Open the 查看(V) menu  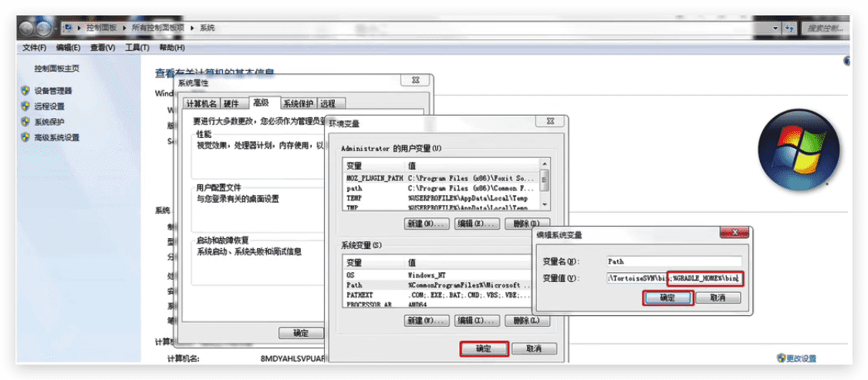pyautogui.click(x=102, y=48)
